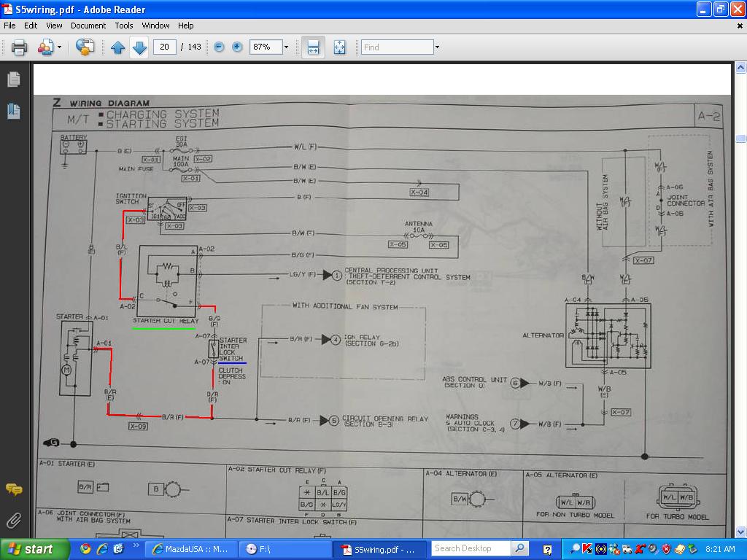Toggle fit width scrolling mode
Image resolution: width=747 pixels, height=560 pixels.
pos(313,47)
